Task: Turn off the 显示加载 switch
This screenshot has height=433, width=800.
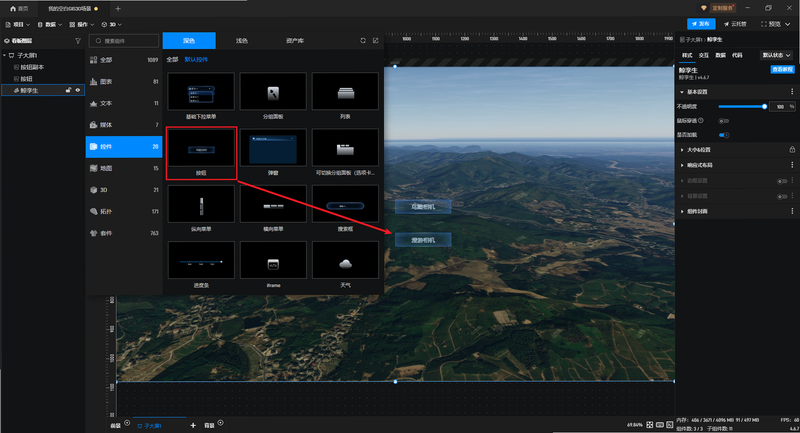Action: [x=723, y=135]
